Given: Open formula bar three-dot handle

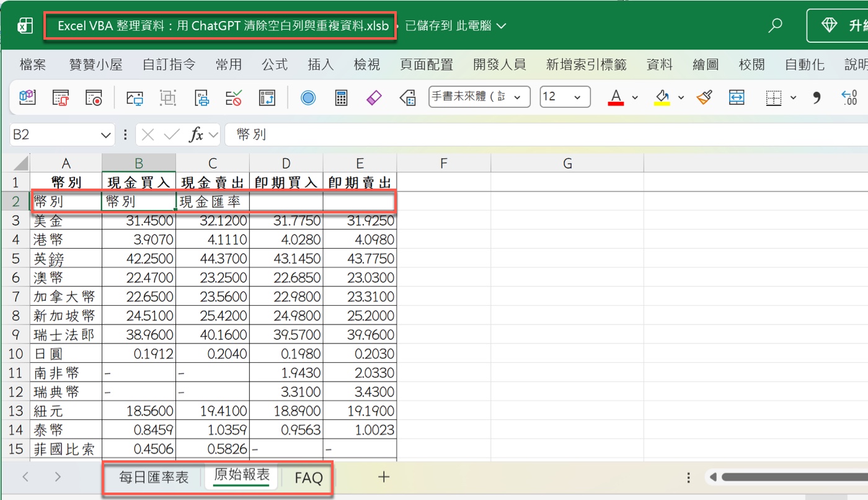Looking at the screenshot, I should 126,134.
